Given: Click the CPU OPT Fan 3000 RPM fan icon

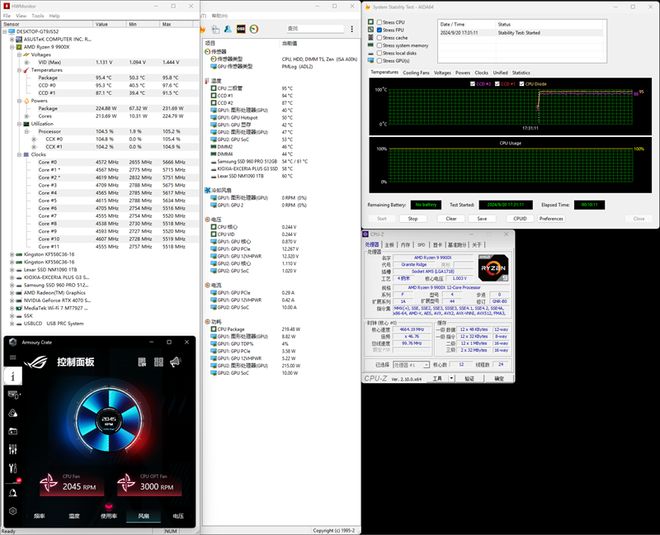Looking at the screenshot, I should pos(126,483).
